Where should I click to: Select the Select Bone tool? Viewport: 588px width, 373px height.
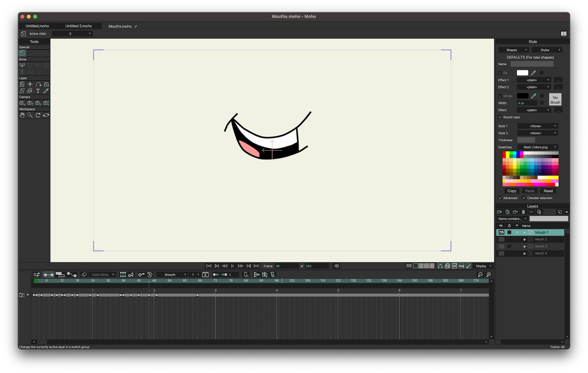pyautogui.click(x=22, y=65)
